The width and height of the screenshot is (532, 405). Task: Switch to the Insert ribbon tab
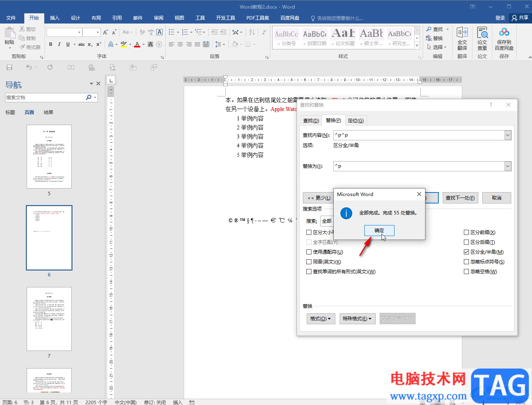pyautogui.click(x=55, y=18)
